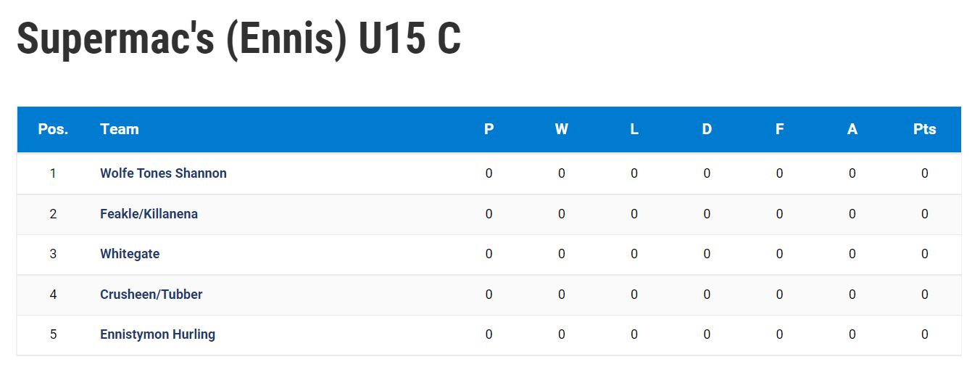This screenshot has height=391, width=980.
Task: Click Crusheen/Tubber's Pts value
Action: click(x=925, y=295)
